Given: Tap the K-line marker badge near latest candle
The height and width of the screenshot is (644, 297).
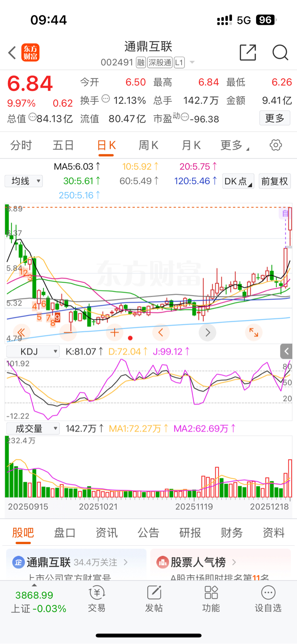Looking at the screenshot, I should [x=285, y=213].
